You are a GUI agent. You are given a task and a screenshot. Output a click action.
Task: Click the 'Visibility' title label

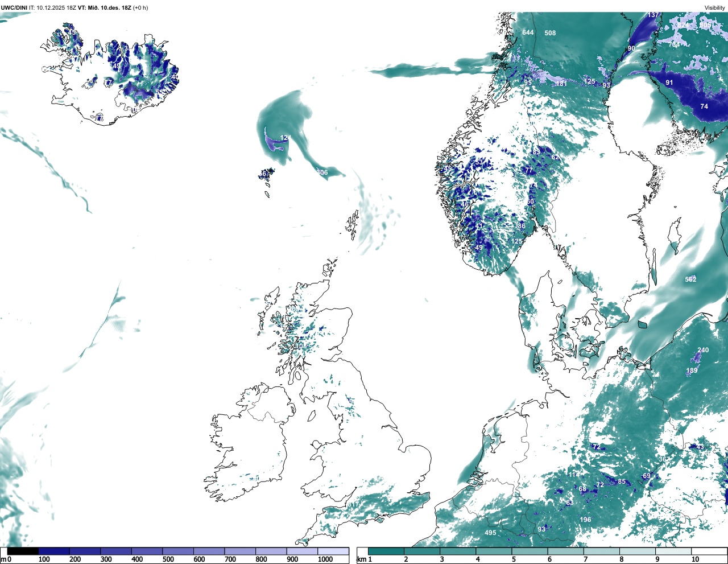tap(715, 8)
